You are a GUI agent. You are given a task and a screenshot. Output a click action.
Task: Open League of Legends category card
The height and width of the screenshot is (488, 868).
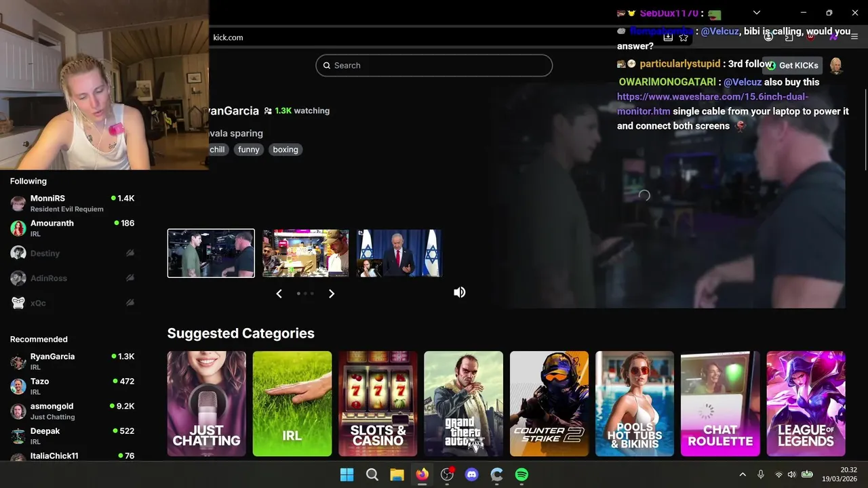806,404
